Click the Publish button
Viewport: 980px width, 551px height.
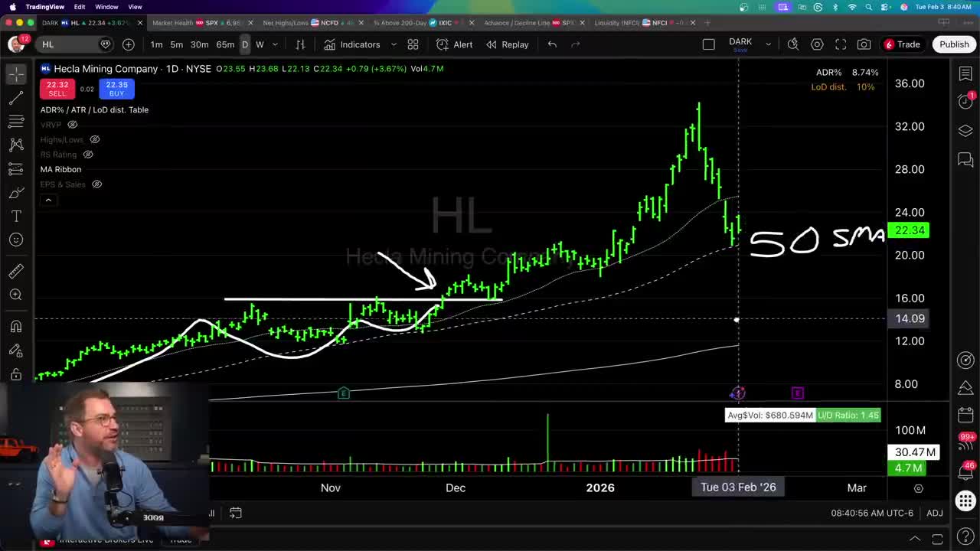954,44
